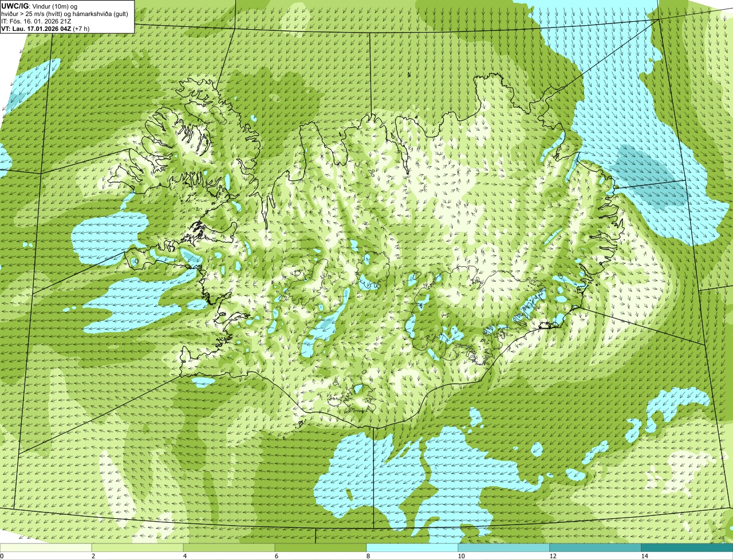Image resolution: width=733 pixels, height=560 pixels.
Task: Click the 12–14 m/s teal legend segment
Action: pos(596,547)
